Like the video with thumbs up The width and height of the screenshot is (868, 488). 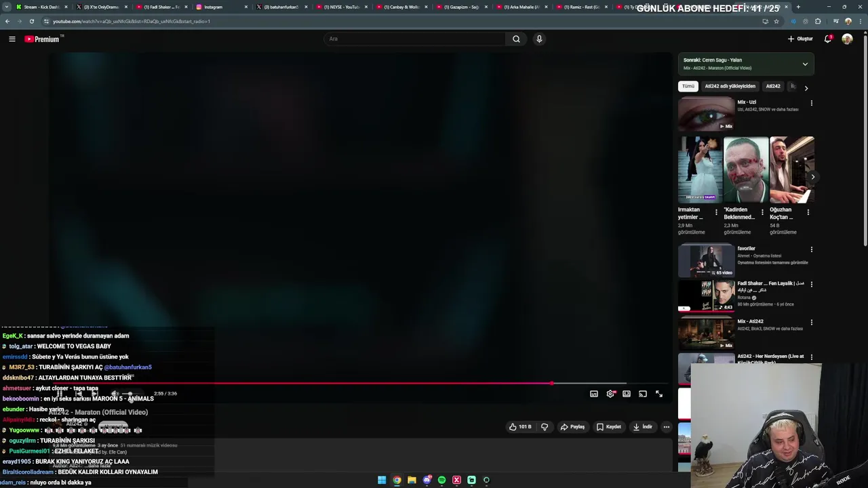[x=520, y=427]
